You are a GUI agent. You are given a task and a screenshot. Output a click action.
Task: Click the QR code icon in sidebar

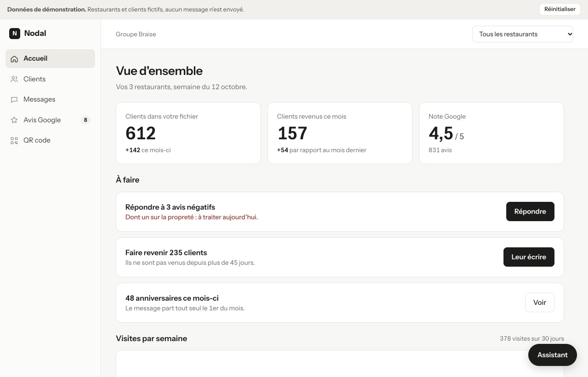coord(14,141)
